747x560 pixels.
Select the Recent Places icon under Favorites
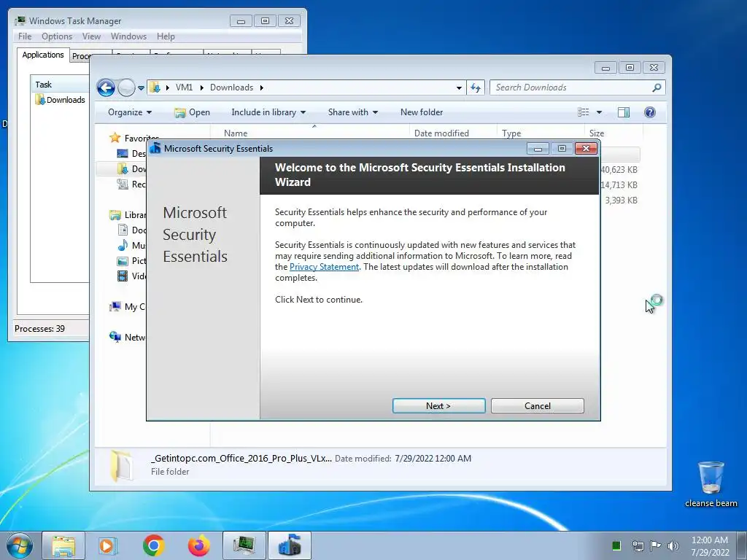tap(123, 184)
